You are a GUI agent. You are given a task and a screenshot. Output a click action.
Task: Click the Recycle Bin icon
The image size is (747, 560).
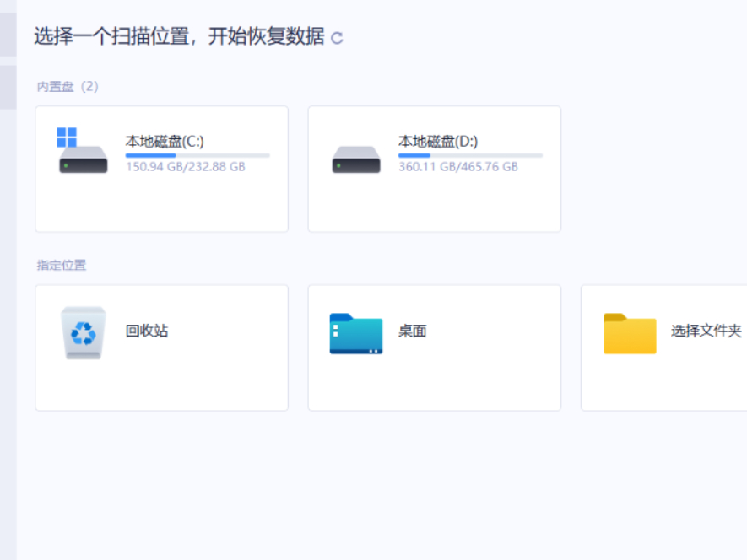click(x=84, y=332)
